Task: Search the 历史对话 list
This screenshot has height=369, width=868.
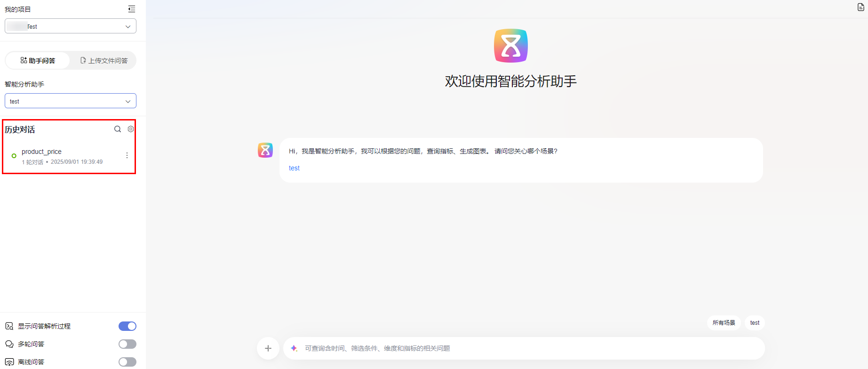Action: pos(118,129)
